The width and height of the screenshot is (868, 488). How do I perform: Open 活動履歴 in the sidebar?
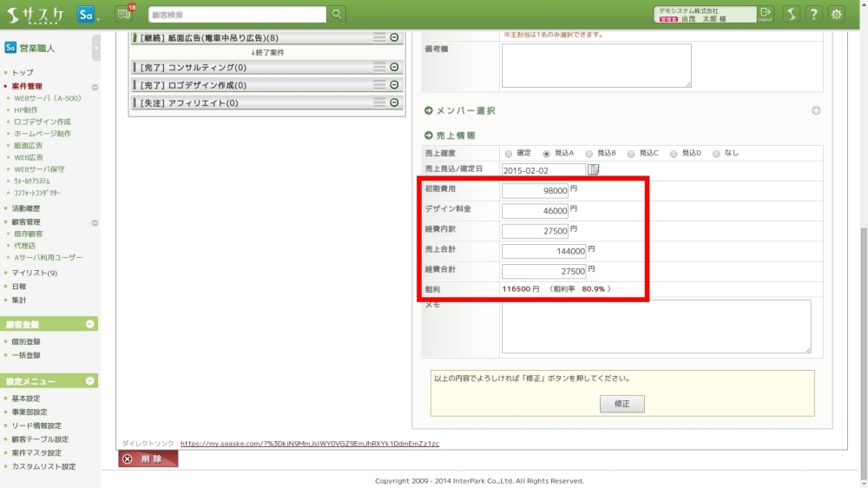tap(26, 208)
